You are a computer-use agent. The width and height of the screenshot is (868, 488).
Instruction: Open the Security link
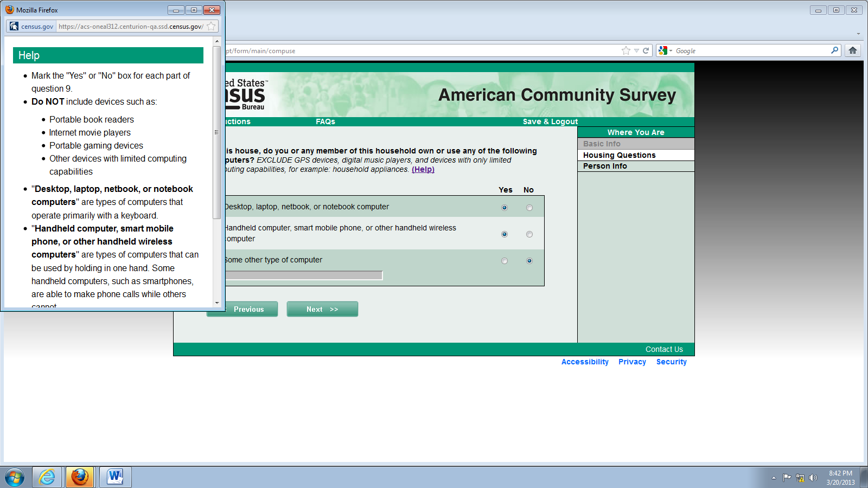click(671, 362)
